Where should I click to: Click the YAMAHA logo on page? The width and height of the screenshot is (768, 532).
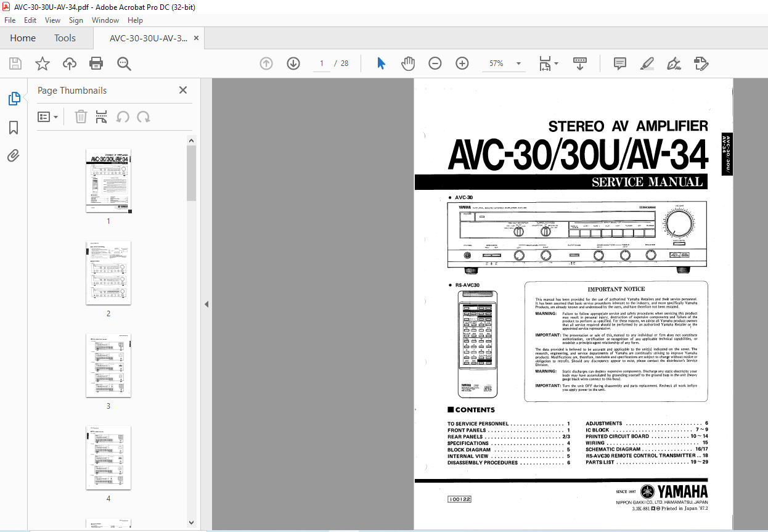pos(674,491)
